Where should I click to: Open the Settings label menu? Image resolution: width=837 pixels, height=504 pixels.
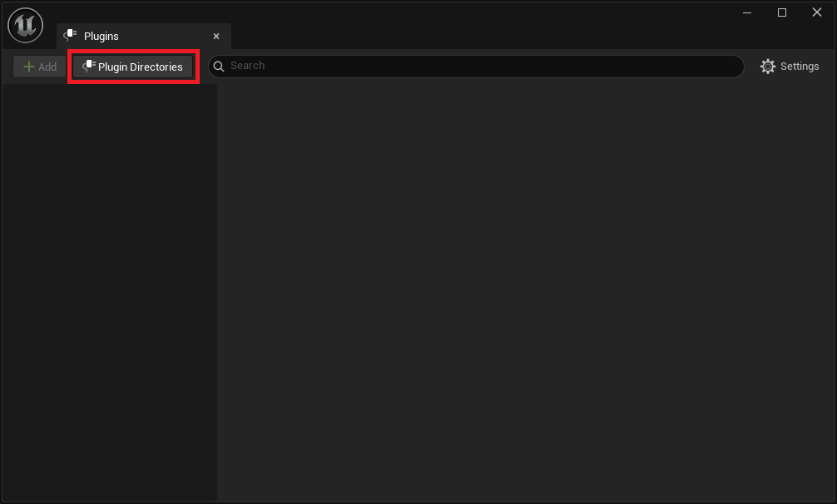coord(800,67)
